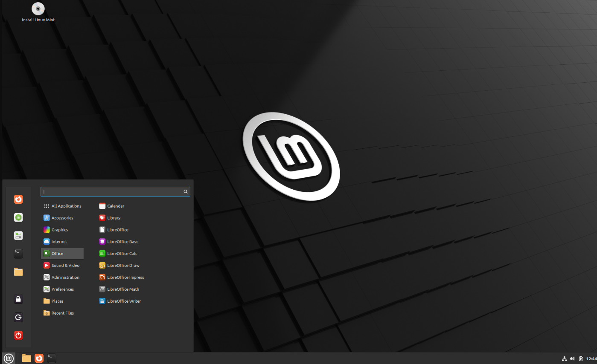Select the Accessories category

tap(62, 218)
